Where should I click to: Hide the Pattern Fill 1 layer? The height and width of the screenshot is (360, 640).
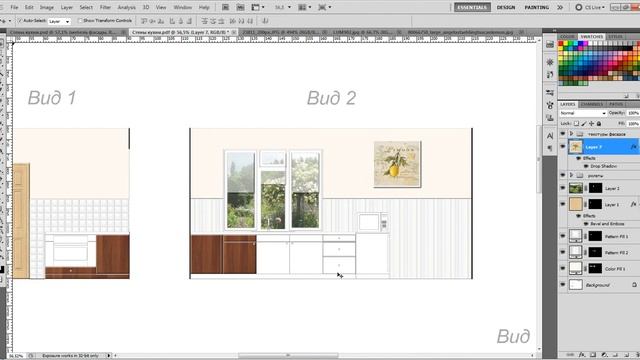coord(563,236)
